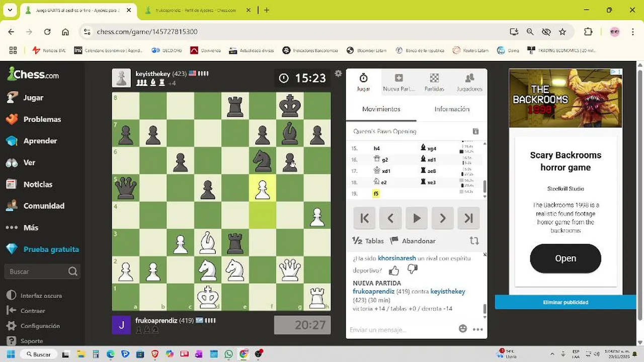Select move 17 Rook ae8 in list

429,171
